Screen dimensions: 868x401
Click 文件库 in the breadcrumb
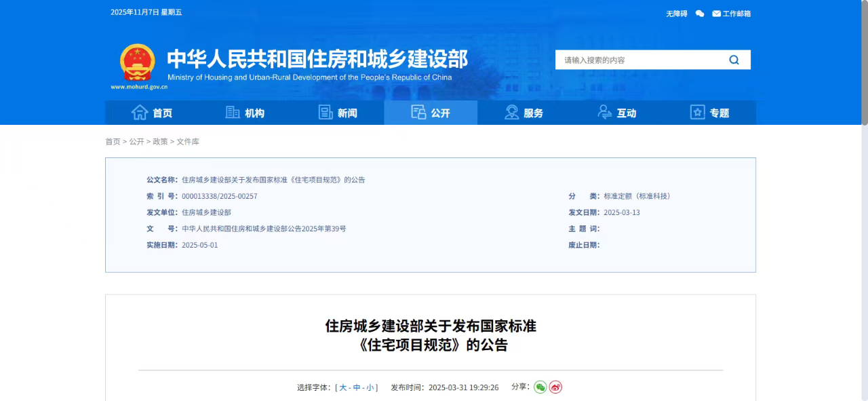(x=188, y=142)
